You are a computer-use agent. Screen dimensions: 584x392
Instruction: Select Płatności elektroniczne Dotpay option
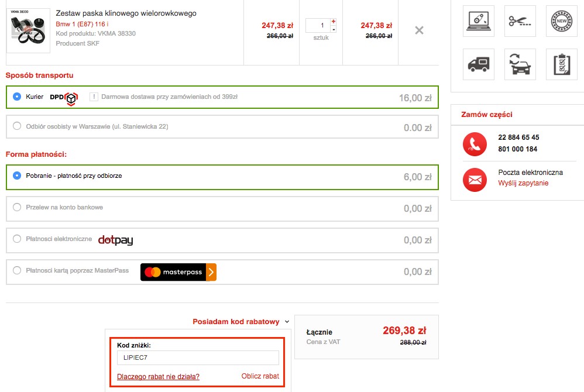pyautogui.click(x=17, y=239)
